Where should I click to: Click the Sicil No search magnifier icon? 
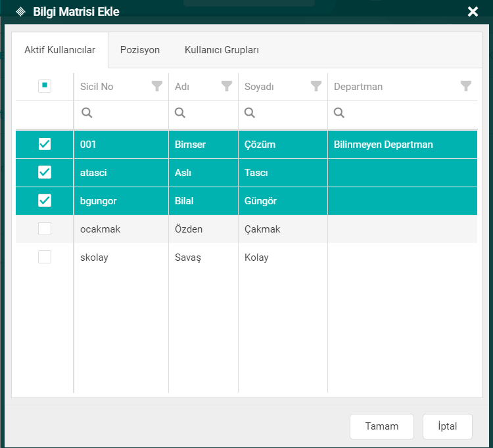(87, 113)
